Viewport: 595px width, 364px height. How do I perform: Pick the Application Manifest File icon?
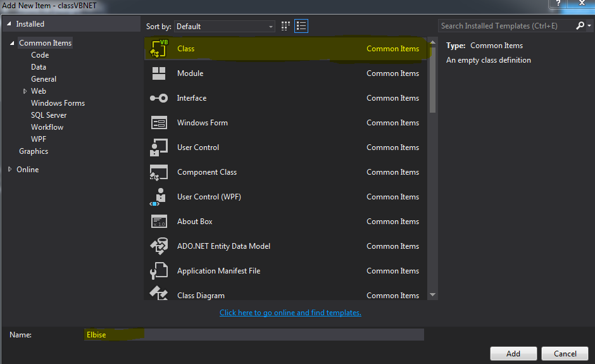pos(159,271)
